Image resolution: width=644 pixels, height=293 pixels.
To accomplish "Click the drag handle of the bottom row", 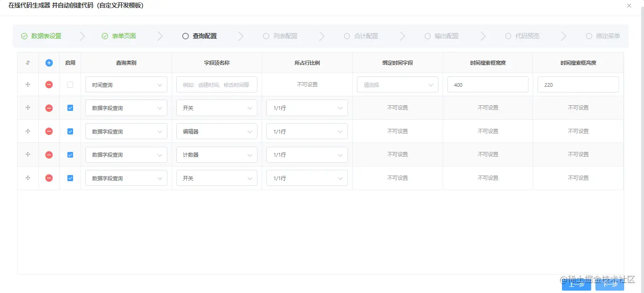I will point(28,178).
